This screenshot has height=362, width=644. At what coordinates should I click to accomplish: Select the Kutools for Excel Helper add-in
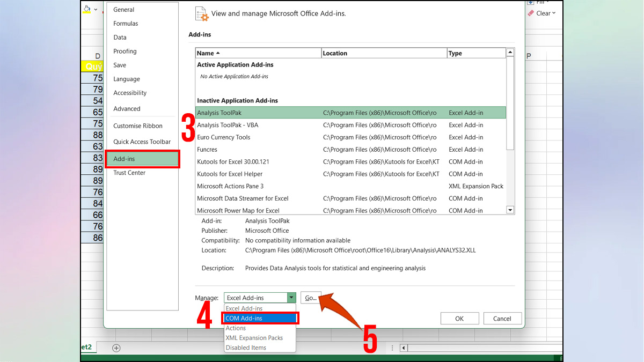point(231,174)
